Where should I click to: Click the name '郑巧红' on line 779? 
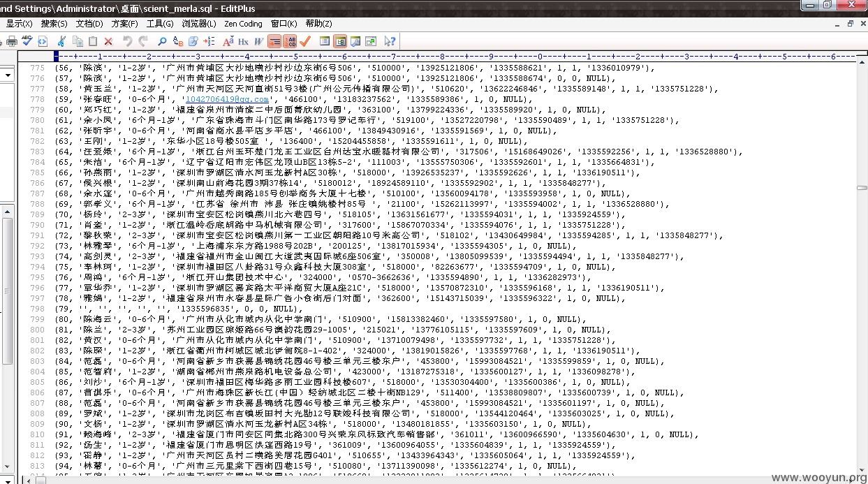click(98, 110)
